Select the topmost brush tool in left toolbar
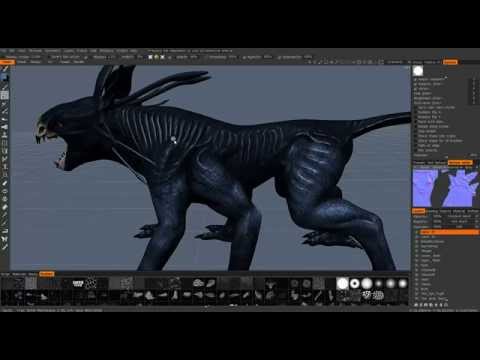The width and height of the screenshot is (480, 360). tap(4, 69)
